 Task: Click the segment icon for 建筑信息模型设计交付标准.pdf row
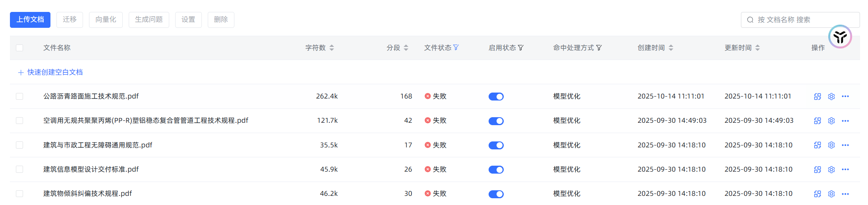817,170
